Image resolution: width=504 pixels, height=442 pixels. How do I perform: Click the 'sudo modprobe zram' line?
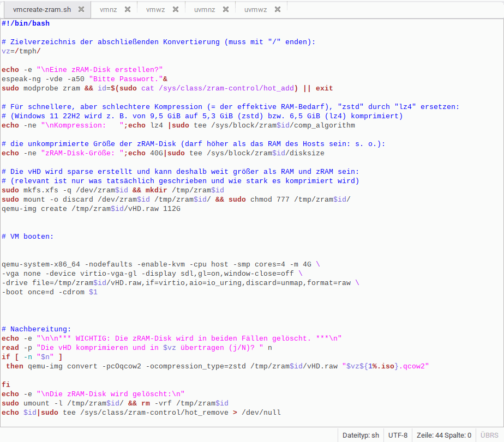tap(167, 88)
